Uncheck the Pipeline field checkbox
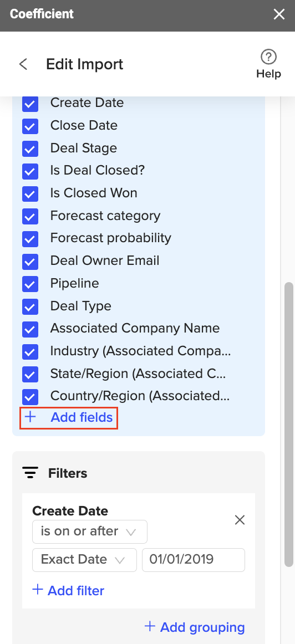 coord(30,284)
